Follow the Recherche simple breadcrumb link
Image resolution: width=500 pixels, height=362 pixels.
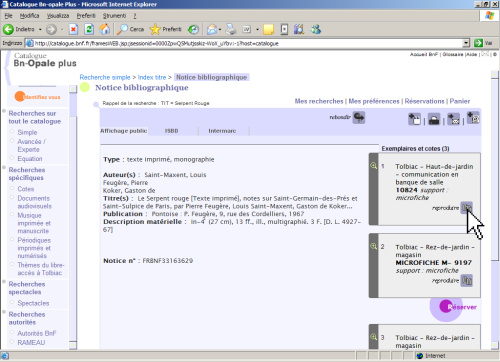click(105, 77)
